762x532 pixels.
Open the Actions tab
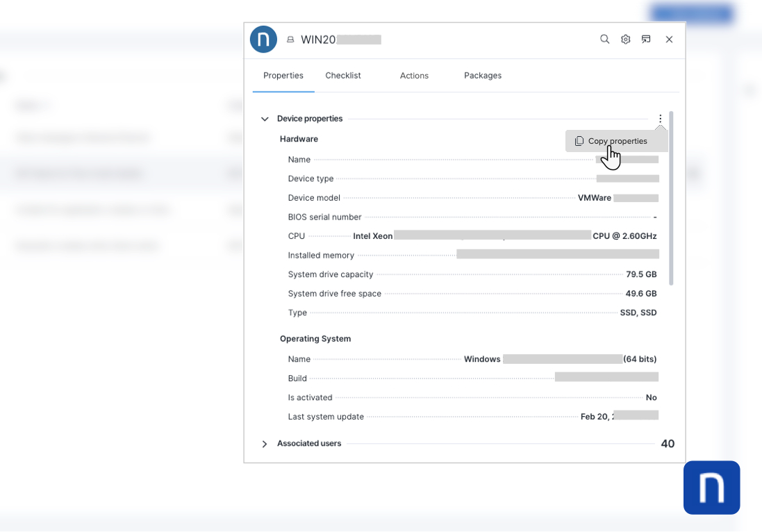coord(414,75)
